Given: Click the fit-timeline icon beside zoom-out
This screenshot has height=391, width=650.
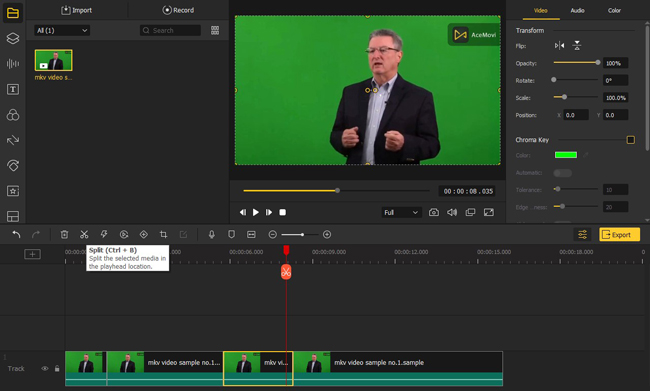Looking at the screenshot, I should coord(251,234).
